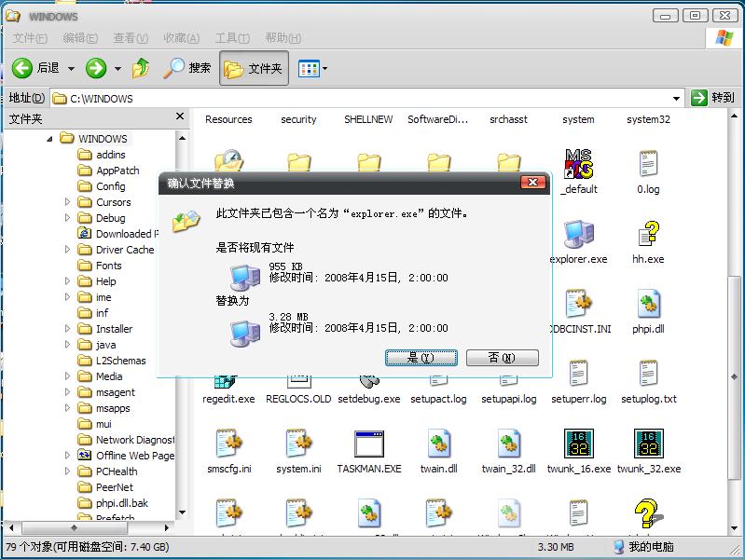Expand the address bar dropdown
This screenshot has height=560, width=745.
coord(676,99)
